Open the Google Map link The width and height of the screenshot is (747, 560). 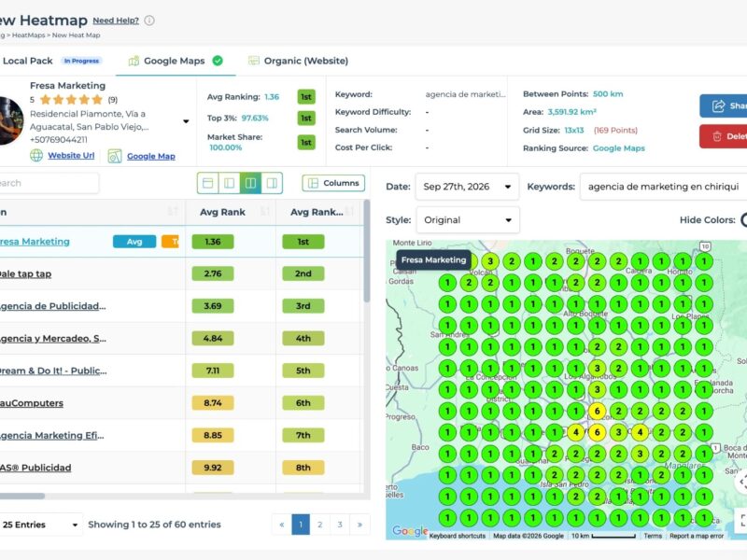pos(151,156)
